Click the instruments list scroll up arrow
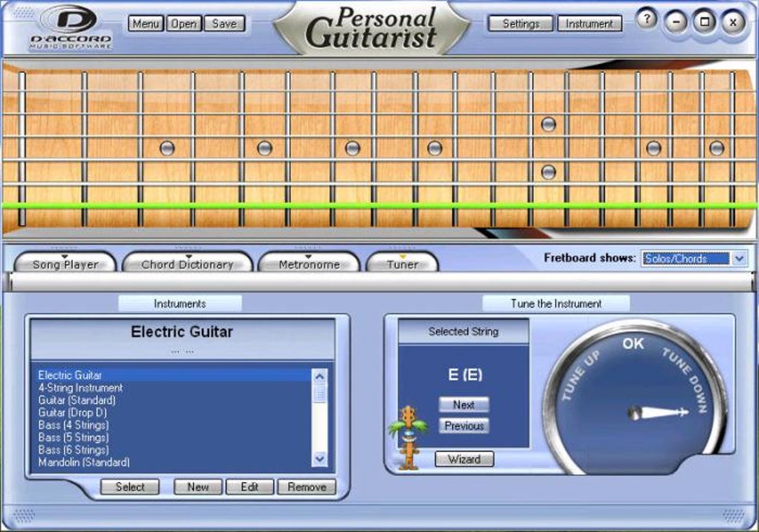 click(x=319, y=376)
